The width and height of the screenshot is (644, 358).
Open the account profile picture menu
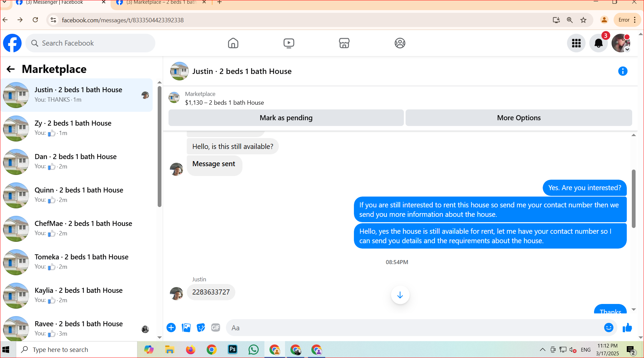621,43
